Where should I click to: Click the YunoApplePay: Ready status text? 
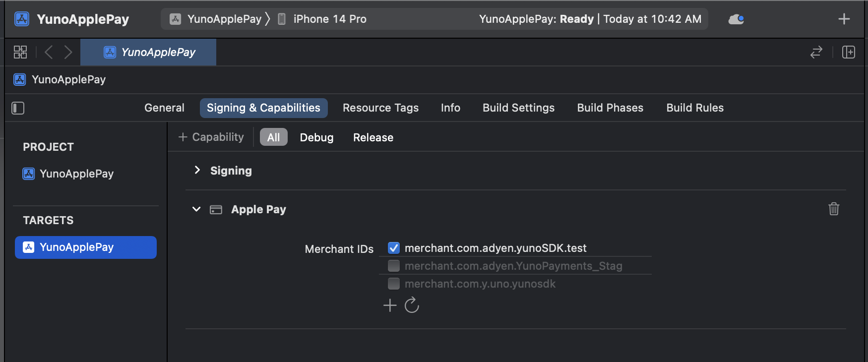536,19
